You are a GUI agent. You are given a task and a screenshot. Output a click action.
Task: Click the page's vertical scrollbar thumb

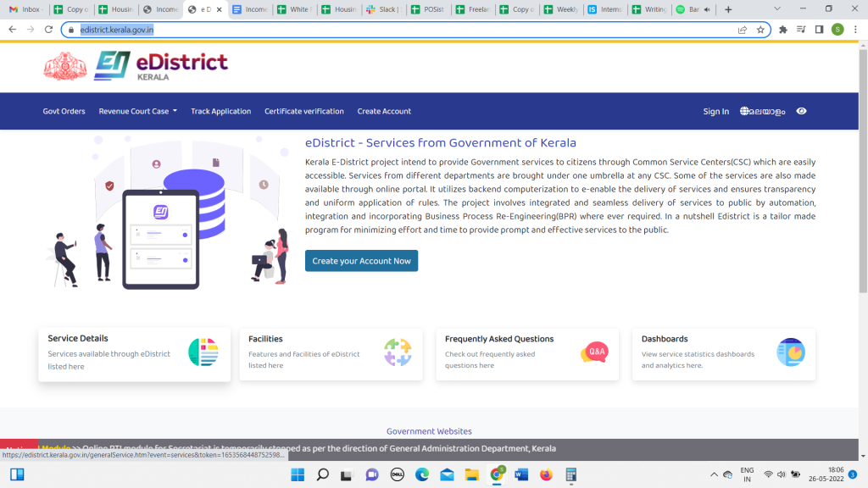coord(863,171)
